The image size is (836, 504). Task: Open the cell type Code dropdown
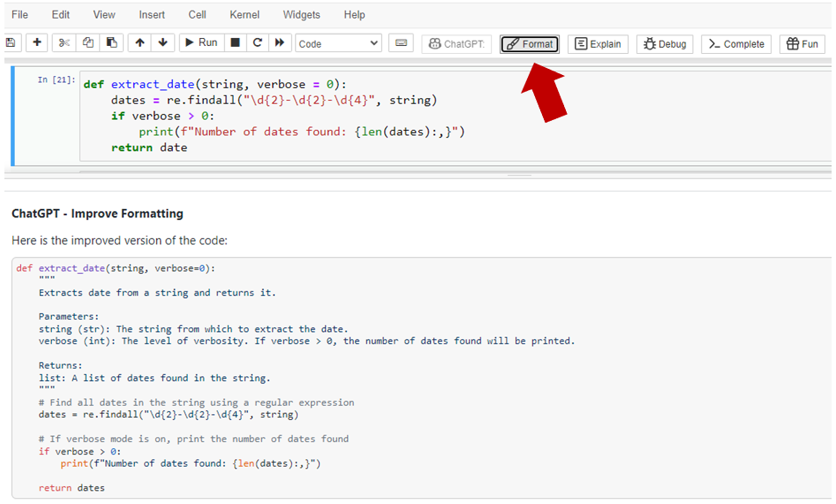point(339,44)
